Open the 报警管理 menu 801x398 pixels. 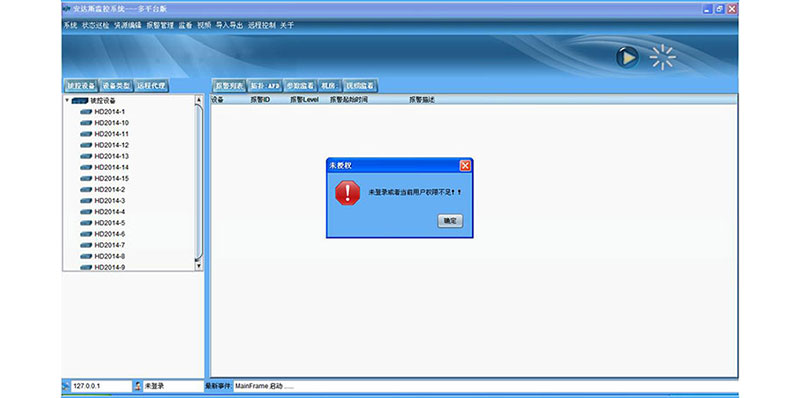coord(160,25)
